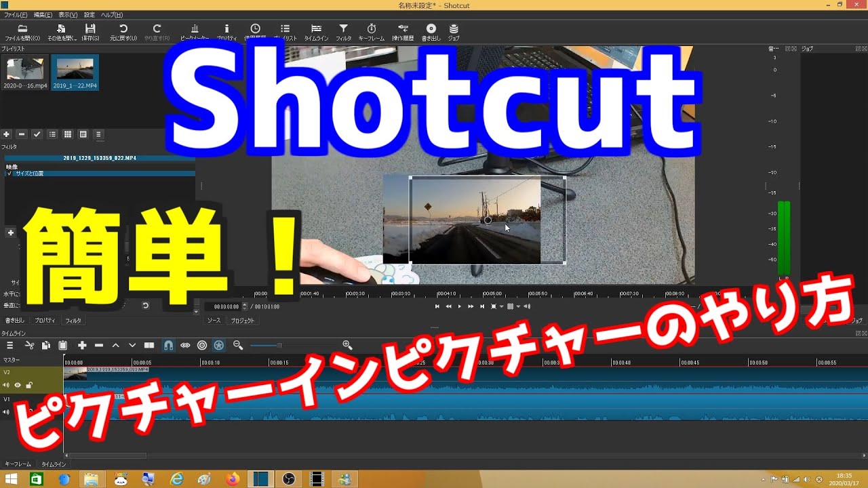
Task: Click the timeline zoom slider handle
Action: coord(279,346)
